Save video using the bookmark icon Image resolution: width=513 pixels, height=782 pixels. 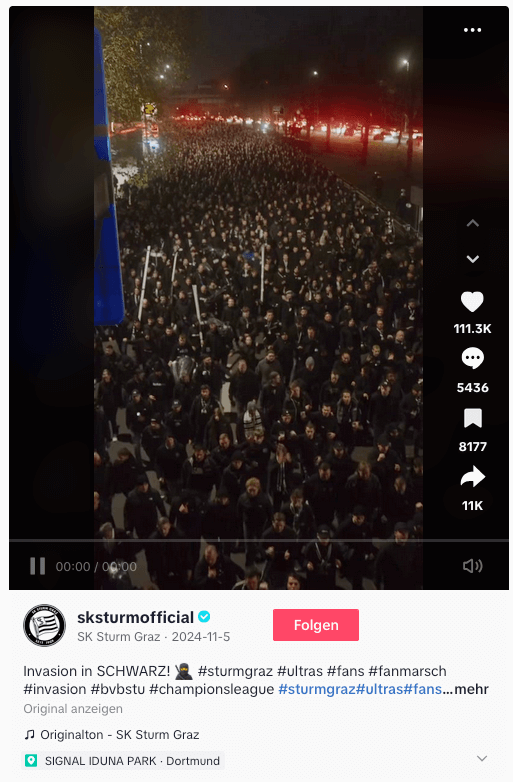(x=473, y=418)
